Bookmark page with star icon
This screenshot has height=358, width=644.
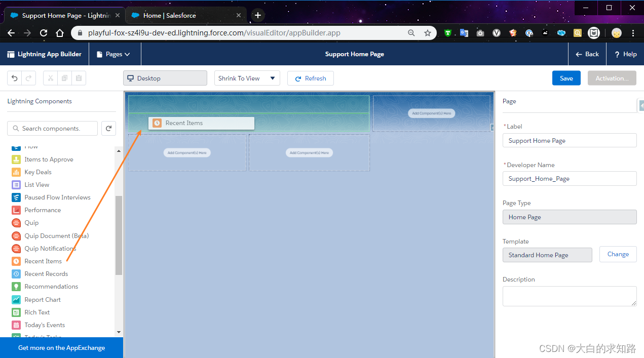pyautogui.click(x=428, y=33)
